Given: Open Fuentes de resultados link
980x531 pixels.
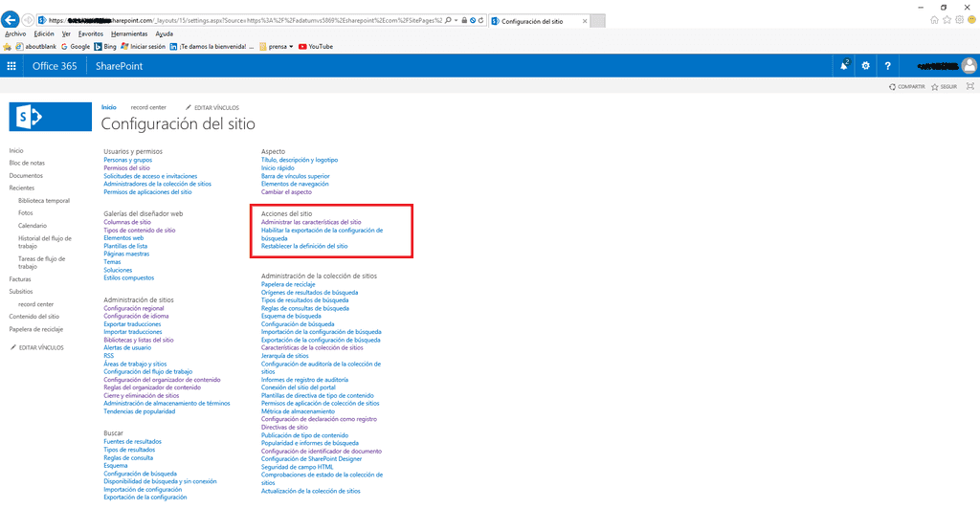Looking at the screenshot, I should point(132,442).
